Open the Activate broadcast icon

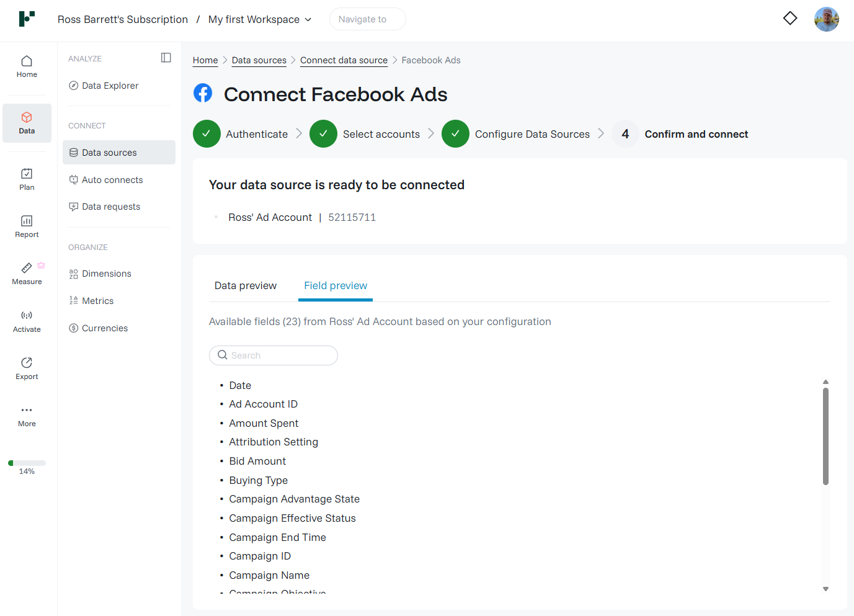[x=27, y=315]
